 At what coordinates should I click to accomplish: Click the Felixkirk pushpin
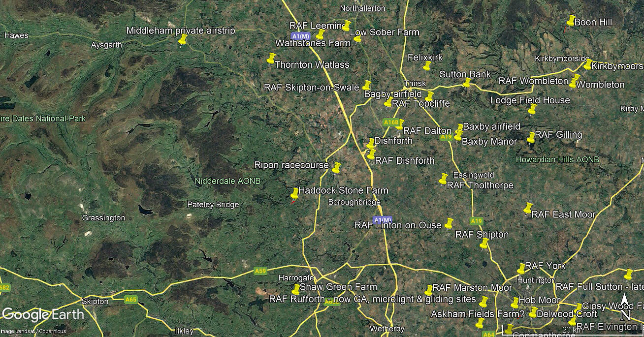click(427, 66)
